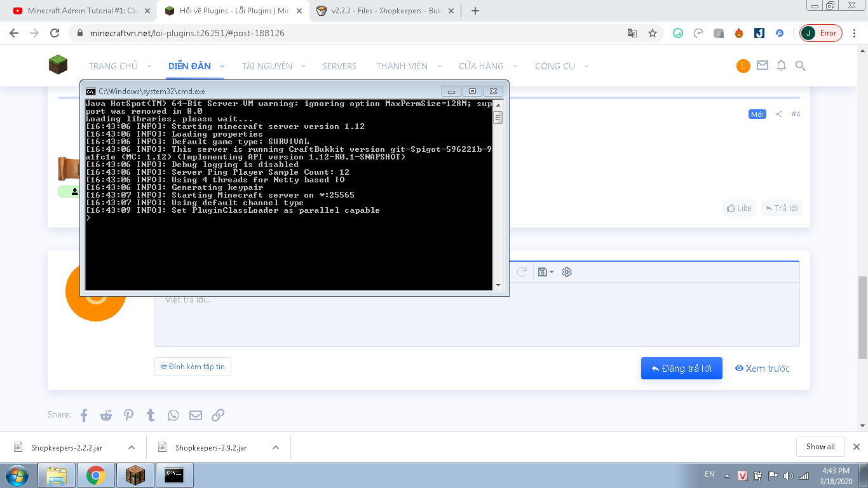This screenshot has width=868, height=488.
Task: Click the Đính kèm tập tin attach button
Action: (x=193, y=367)
